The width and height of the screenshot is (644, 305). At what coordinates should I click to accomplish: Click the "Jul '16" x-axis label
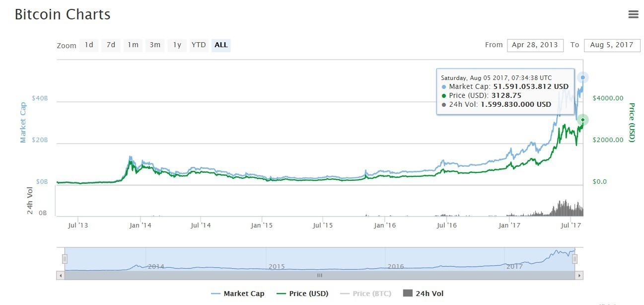tap(447, 226)
